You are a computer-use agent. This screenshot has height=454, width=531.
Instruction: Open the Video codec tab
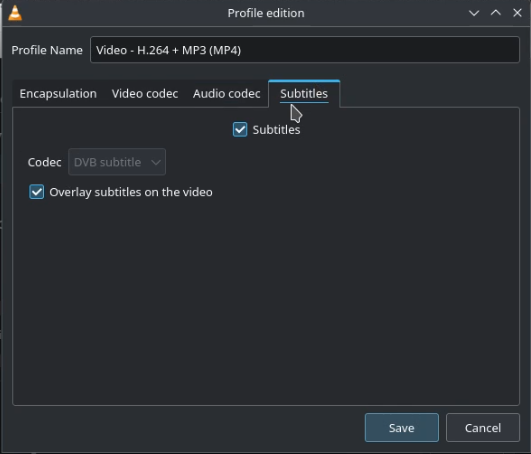point(145,94)
